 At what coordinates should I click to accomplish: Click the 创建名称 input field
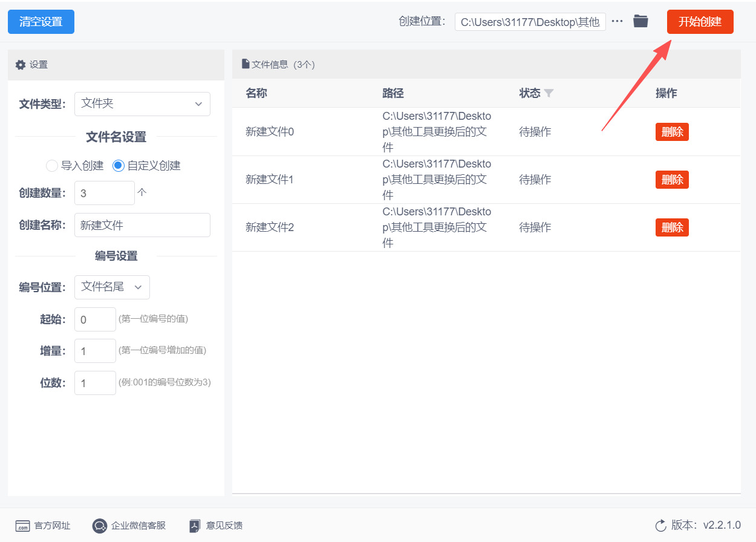click(x=142, y=225)
